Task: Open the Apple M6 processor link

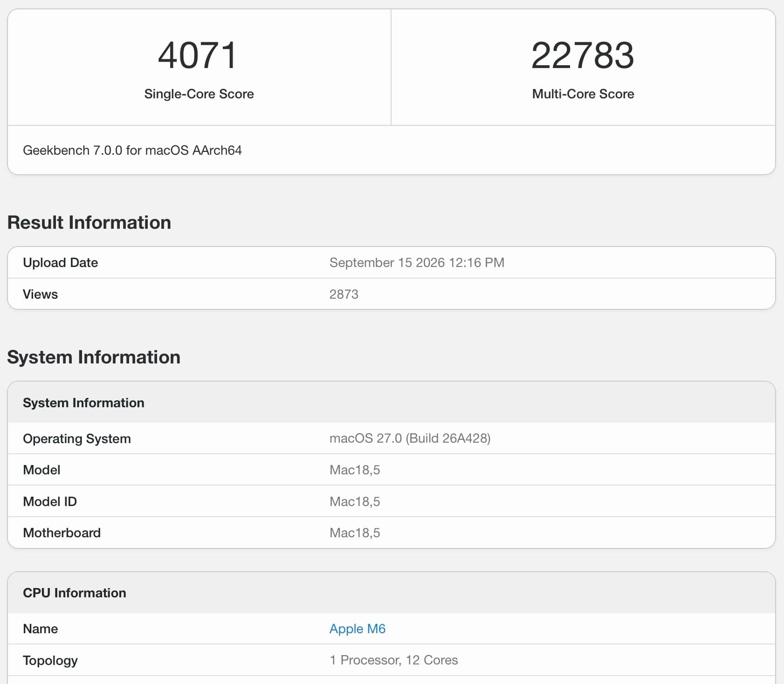Action: click(357, 629)
